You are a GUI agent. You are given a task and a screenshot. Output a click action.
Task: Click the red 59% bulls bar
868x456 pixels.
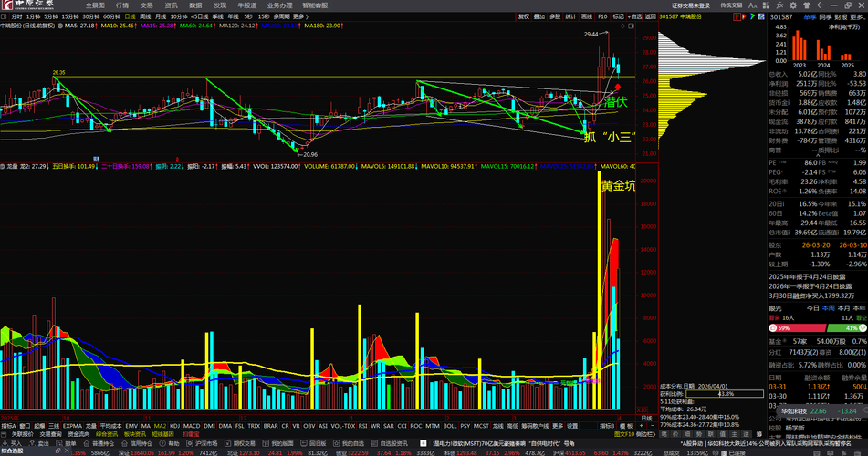(x=796, y=328)
